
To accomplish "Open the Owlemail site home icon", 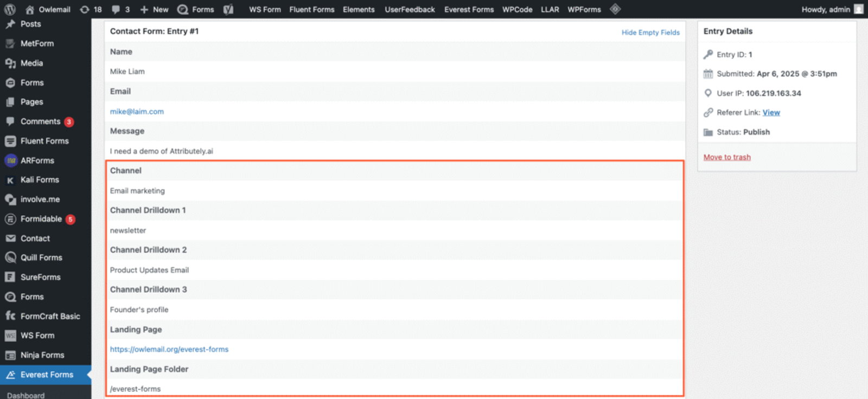I will tap(30, 10).
